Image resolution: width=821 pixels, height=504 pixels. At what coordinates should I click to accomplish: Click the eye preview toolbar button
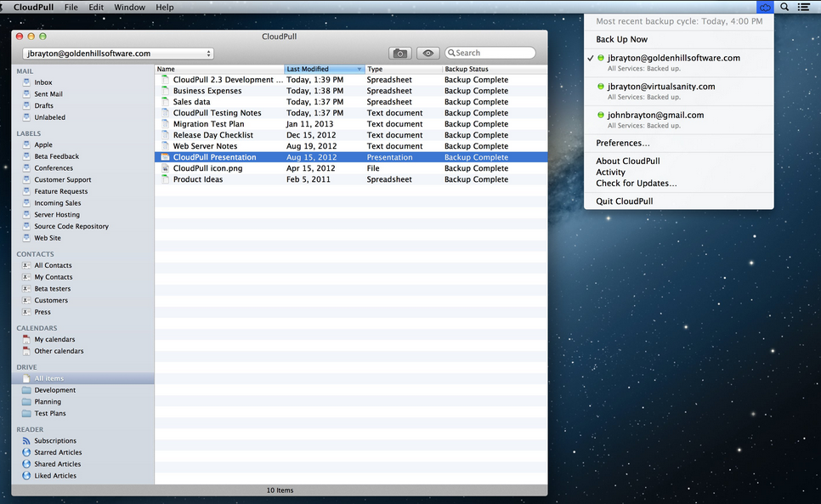click(x=428, y=54)
